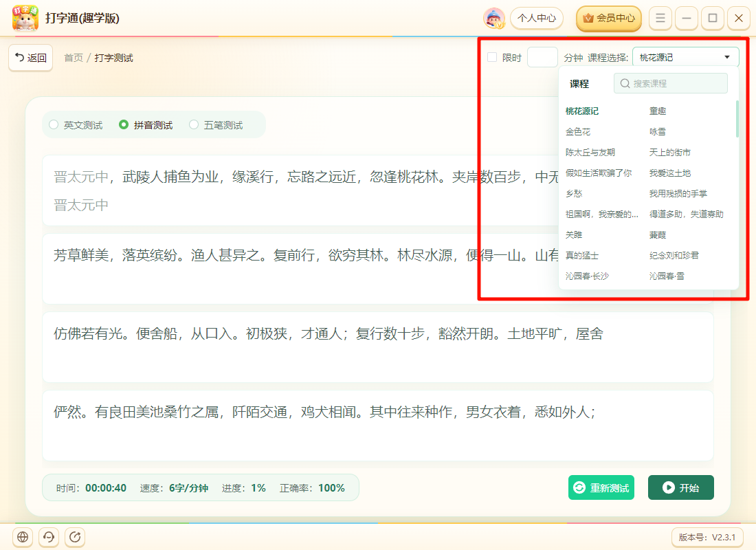Click the 正确率 100% value
The image size is (756, 550).
[x=332, y=487]
